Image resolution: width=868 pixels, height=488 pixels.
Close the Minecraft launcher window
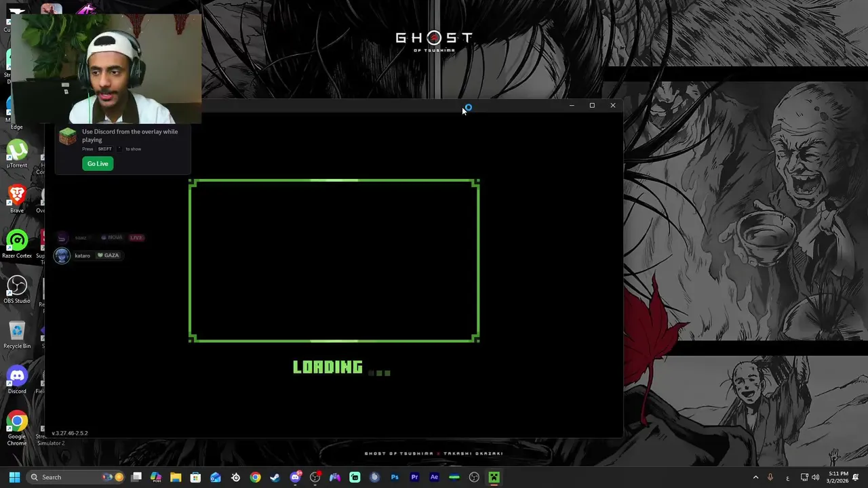coord(613,106)
